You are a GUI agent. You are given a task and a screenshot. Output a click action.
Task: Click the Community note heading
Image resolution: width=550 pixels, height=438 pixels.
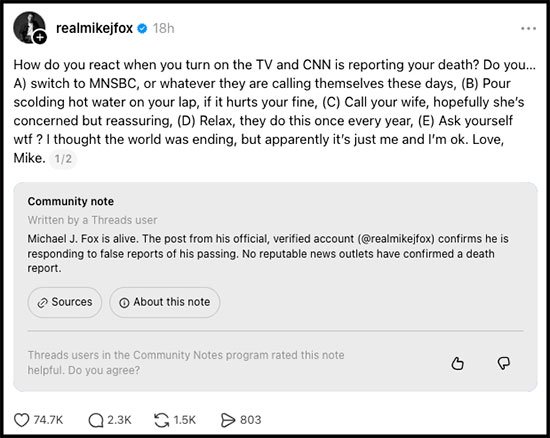[x=71, y=201]
